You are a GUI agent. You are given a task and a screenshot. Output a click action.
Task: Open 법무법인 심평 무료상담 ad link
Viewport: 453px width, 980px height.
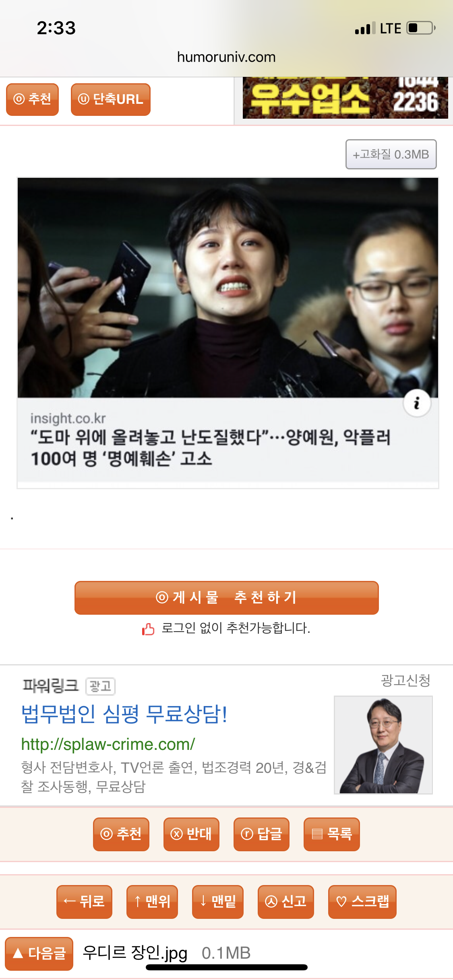coord(124,714)
